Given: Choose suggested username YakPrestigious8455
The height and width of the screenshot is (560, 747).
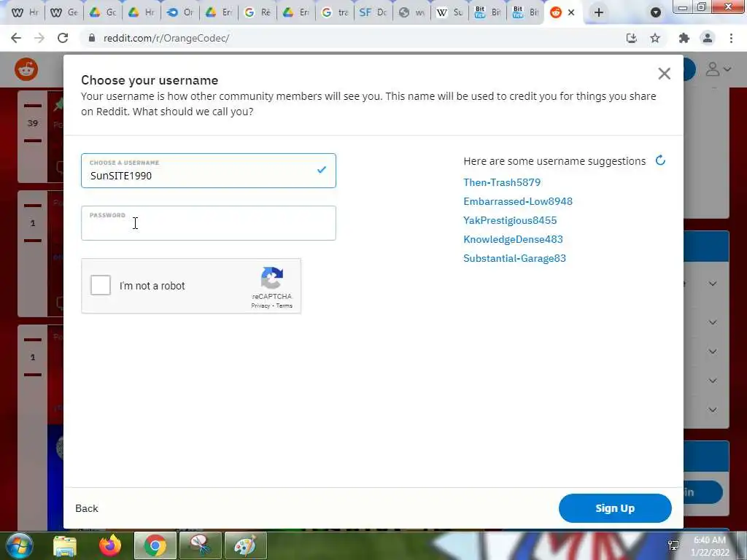Looking at the screenshot, I should (510, 220).
